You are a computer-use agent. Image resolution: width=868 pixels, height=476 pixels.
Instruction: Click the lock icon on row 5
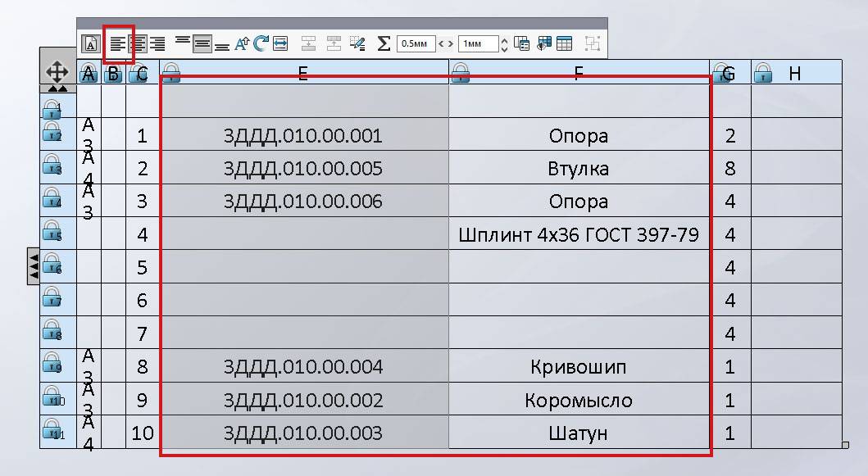52,233
